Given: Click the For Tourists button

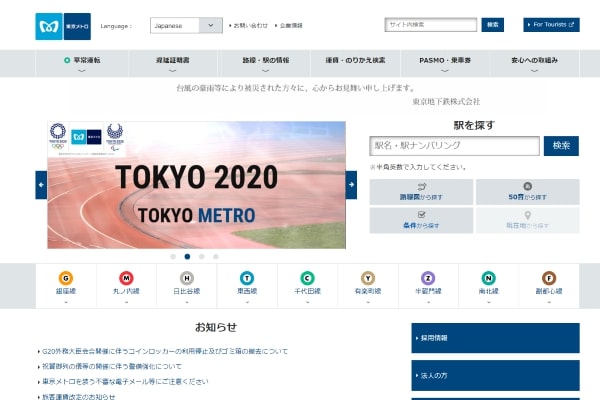Looking at the screenshot, I should [551, 24].
